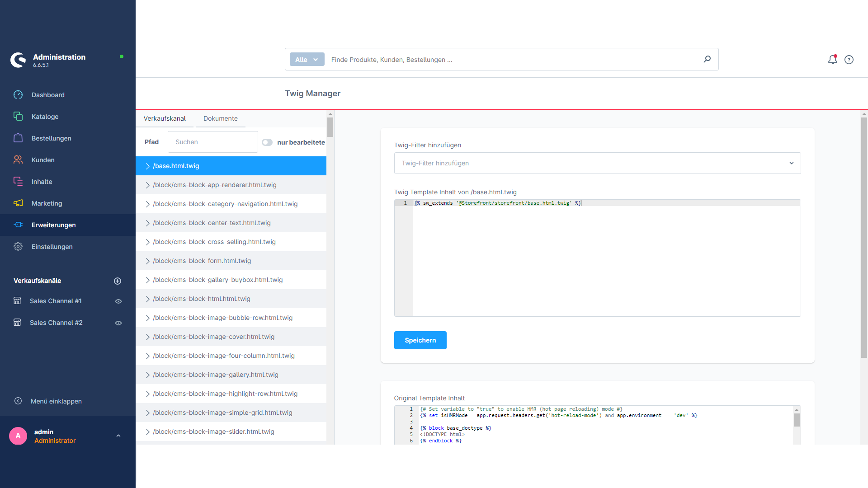The image size is (868, 488).
Task: Open the Bestellungen menu item
Action: coord(68,138)
